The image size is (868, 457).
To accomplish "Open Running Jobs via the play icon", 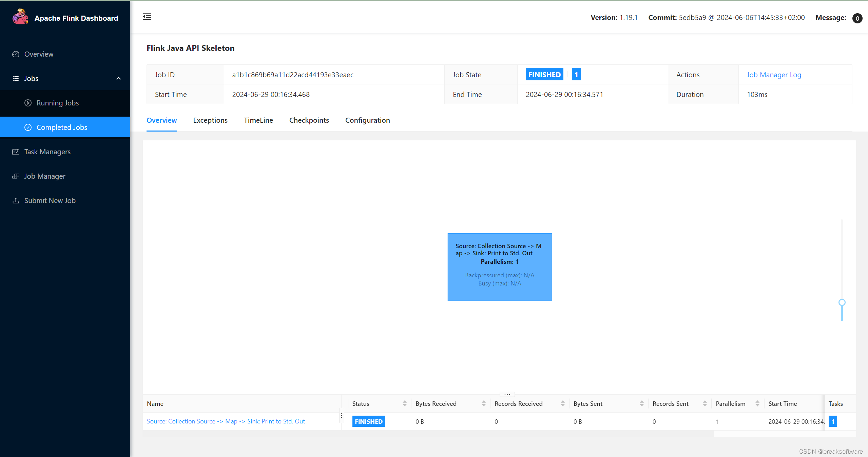I will [28, 103].
